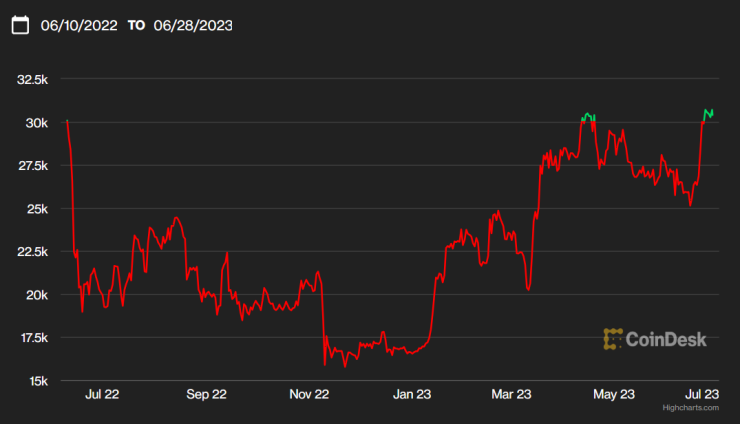Click the green line segment at chart's right end
Viewport: 740px width, 424px height.
coord(708,112)
